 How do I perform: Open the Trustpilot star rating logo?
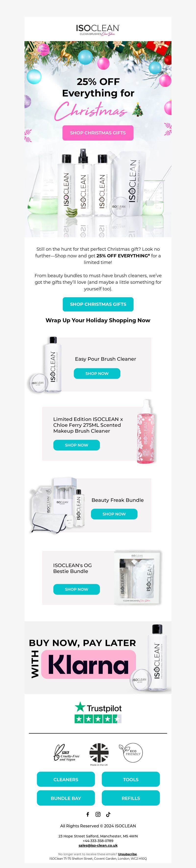[x=98, y=712]
